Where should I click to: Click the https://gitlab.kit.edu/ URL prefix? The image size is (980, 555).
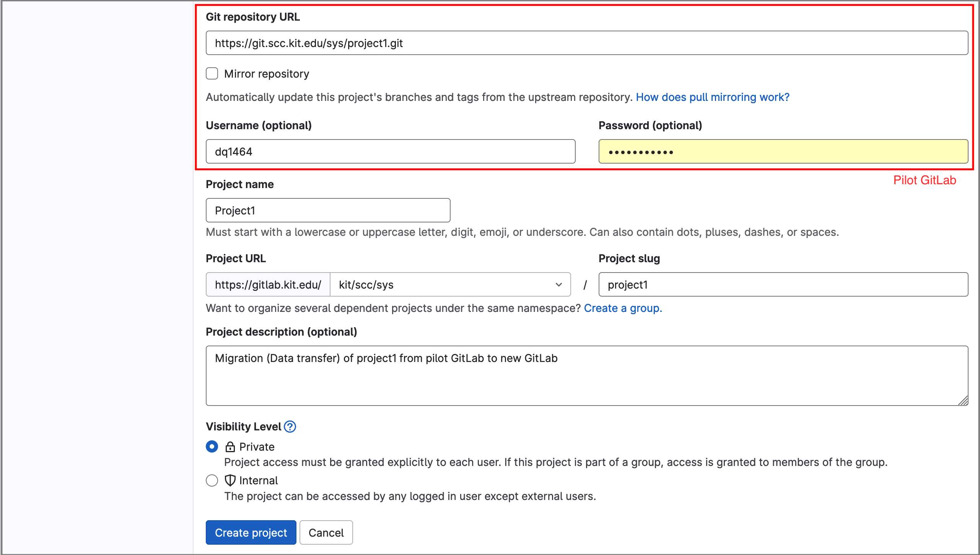click(x=268, y=284)
